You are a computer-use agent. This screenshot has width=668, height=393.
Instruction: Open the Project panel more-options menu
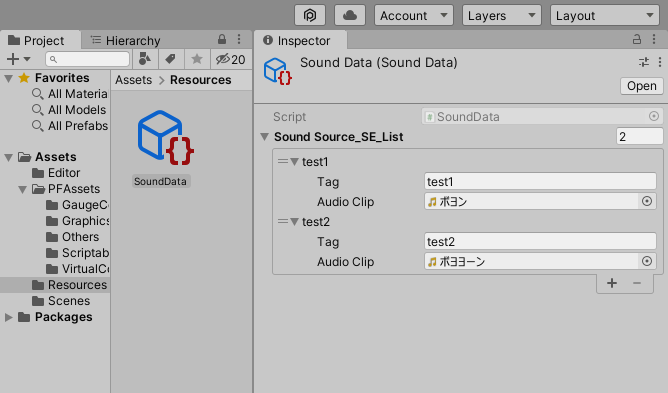tap(239, 39)
